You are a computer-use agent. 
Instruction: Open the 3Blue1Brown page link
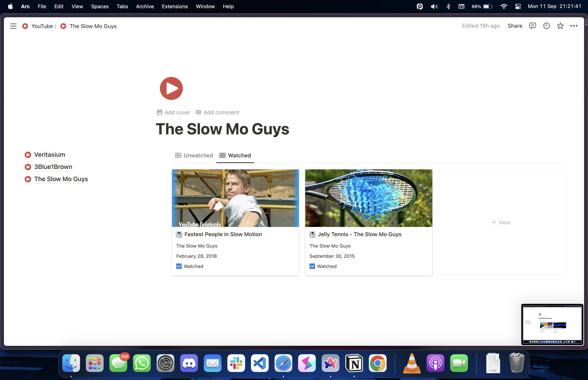coord(53,167)
